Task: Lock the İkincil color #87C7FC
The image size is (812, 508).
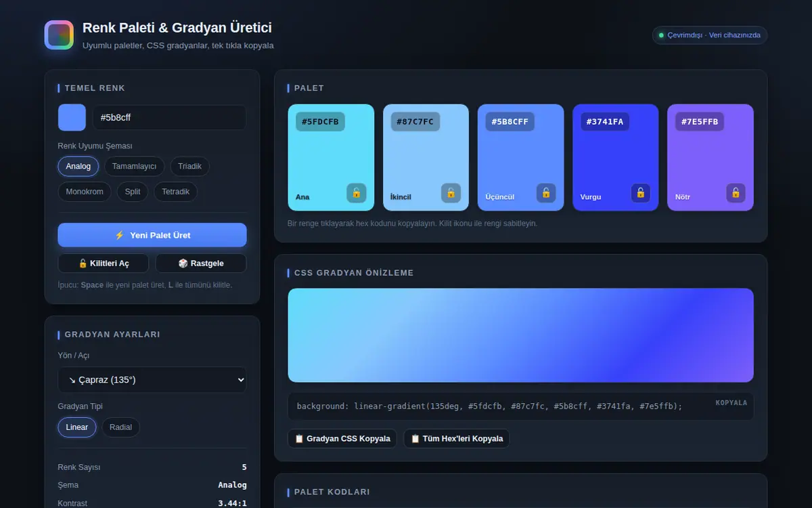Action: coord(451,193)
